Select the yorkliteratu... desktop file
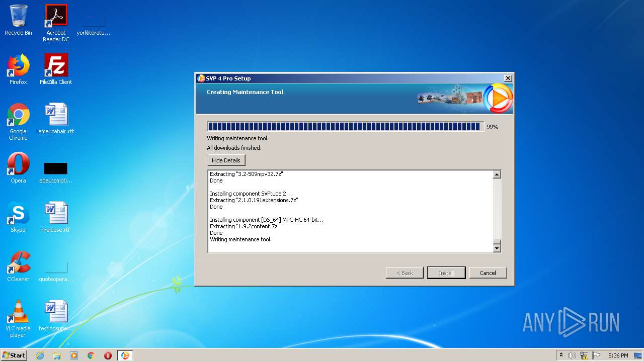The image size is (644, 362). point(94,24)
